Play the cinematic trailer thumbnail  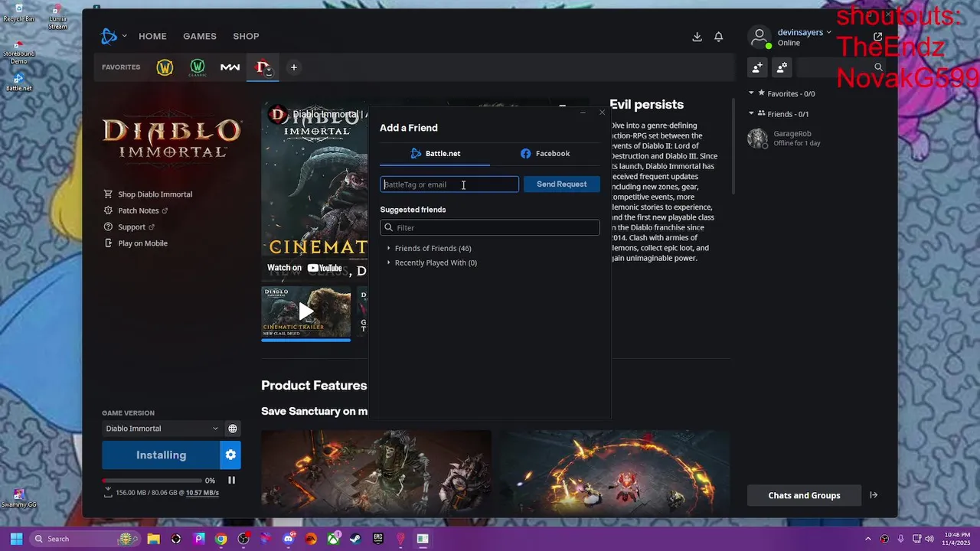pyautogui.click(x=305, y=311)
